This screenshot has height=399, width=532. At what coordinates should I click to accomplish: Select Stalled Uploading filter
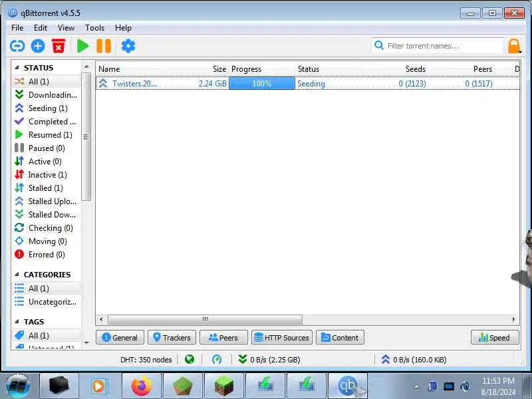click(47, 201)
